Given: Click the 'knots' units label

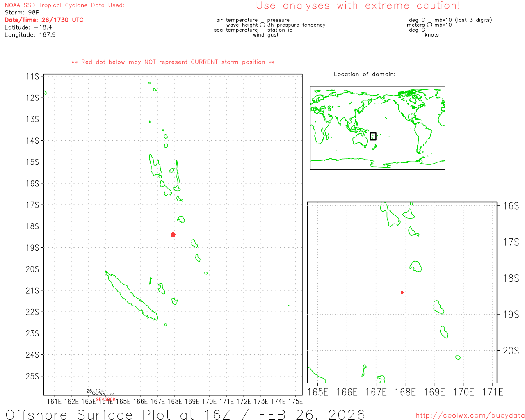Looking at the screenshot, I should coord(432,35).
